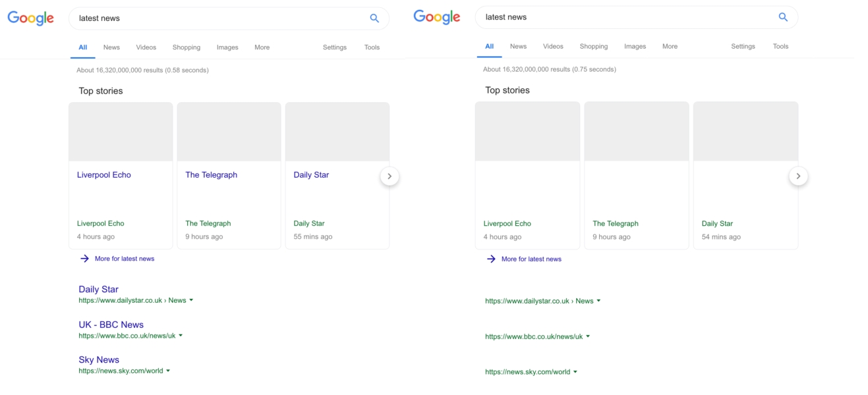Screen dimensions: 868x395
Task: Click the carousel next arrow in right page
Action: point(798,176)
